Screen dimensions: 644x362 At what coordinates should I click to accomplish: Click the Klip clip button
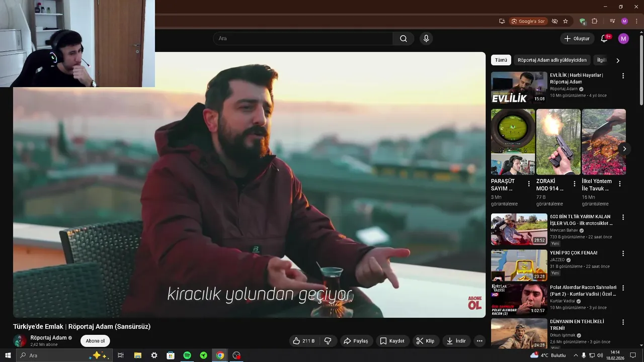(425, 341)
